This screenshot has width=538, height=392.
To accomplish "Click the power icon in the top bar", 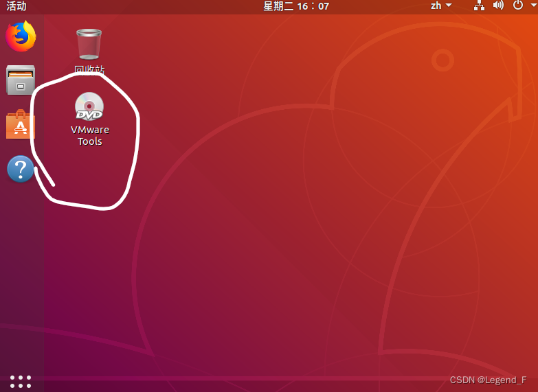I will tap(518, 5).
